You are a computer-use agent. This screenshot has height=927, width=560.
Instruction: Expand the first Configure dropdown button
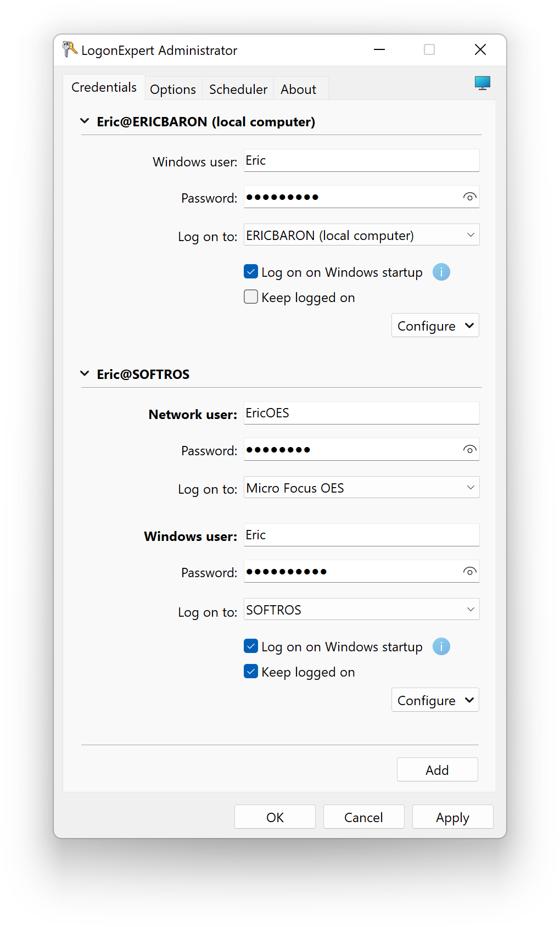point(435,326)
